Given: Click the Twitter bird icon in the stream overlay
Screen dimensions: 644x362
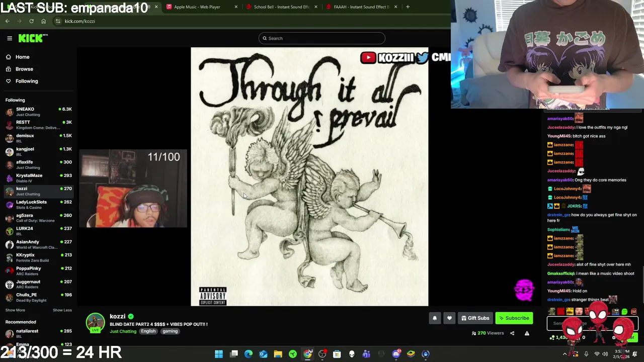Looking at the screenshot, I should coord(422,57).
